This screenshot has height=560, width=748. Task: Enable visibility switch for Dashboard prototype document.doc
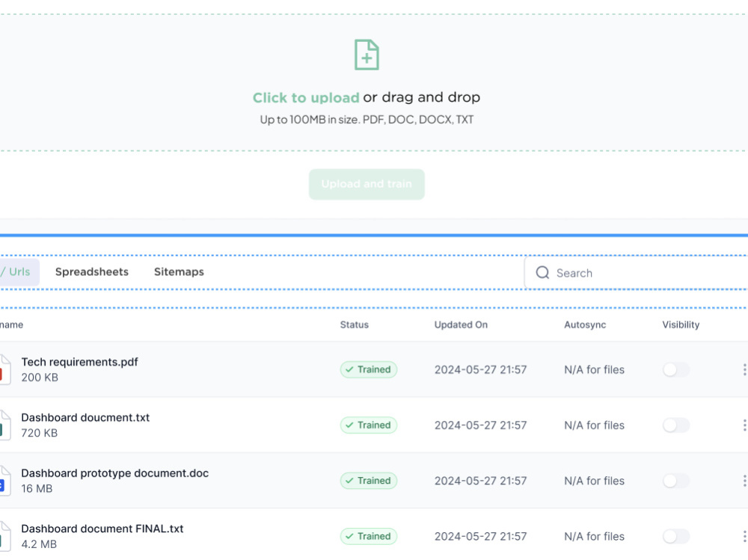click(x=675, y=481)
